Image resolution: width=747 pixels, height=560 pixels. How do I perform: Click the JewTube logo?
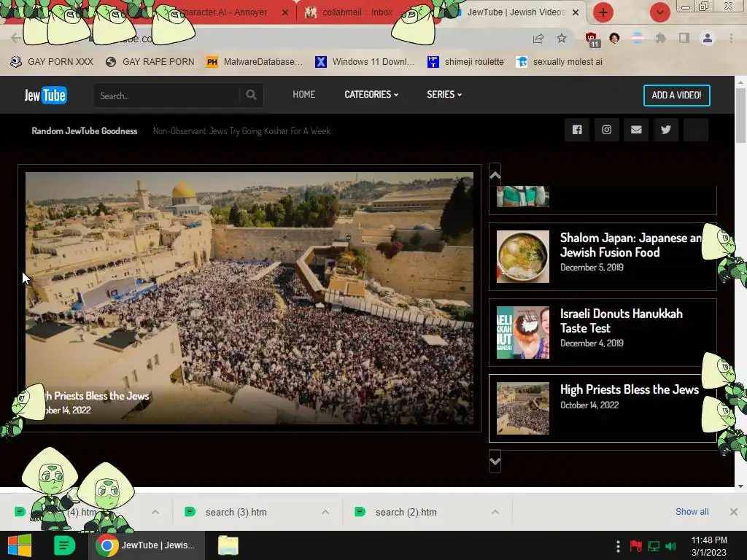(x=46, y=96)
